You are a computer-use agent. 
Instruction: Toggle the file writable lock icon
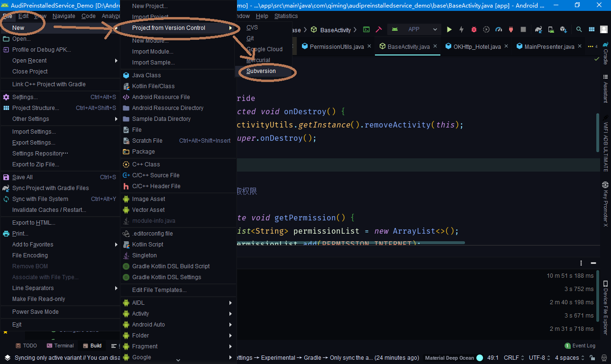(x=593, y=358)
